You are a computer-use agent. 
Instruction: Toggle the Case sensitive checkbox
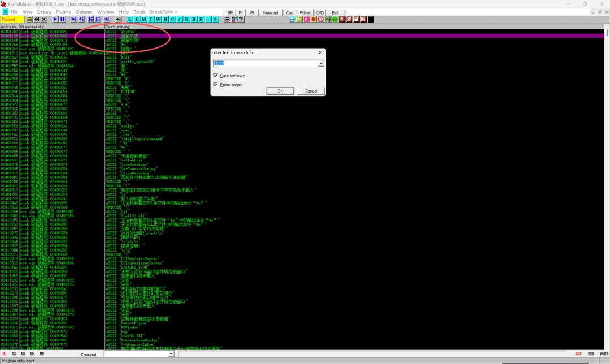pos(216,76)
